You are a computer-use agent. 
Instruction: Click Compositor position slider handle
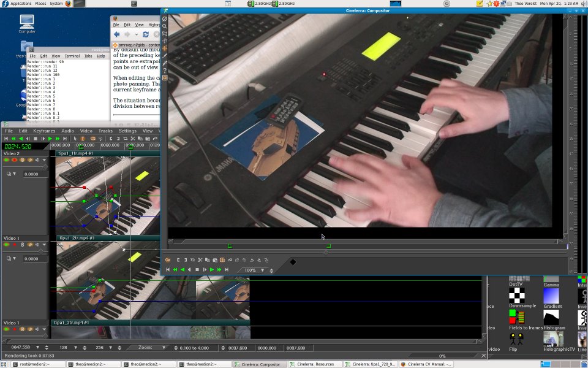326,253
